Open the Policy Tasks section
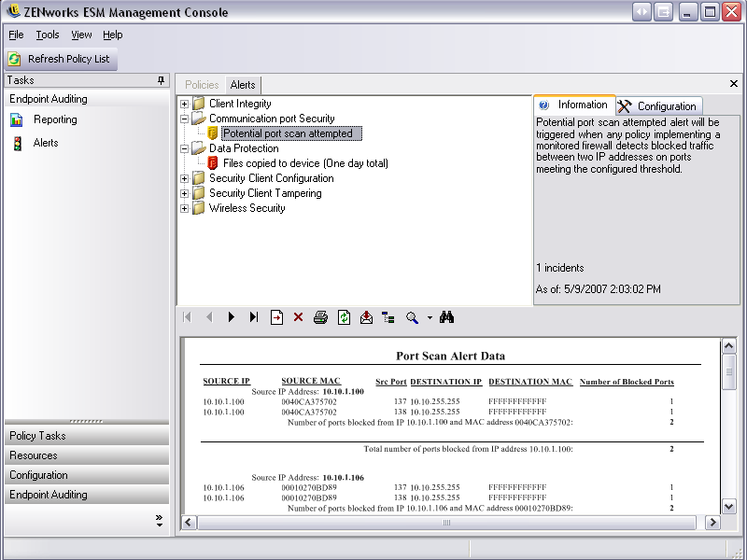The height and width of the screenshot is (560, 747). (87, 436)
